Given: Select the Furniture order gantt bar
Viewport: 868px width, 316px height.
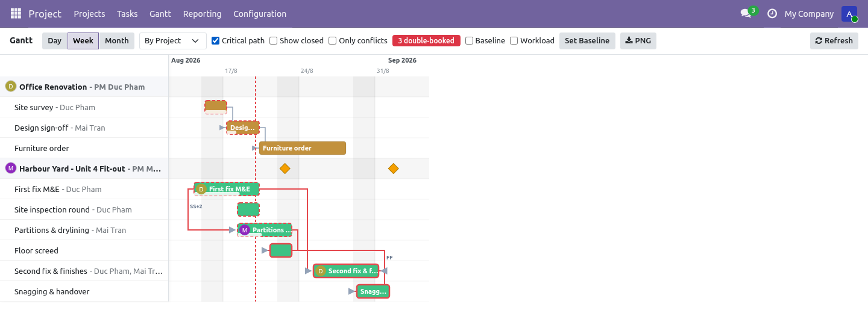Looking at the screenshot, I should tap(303, 148).
